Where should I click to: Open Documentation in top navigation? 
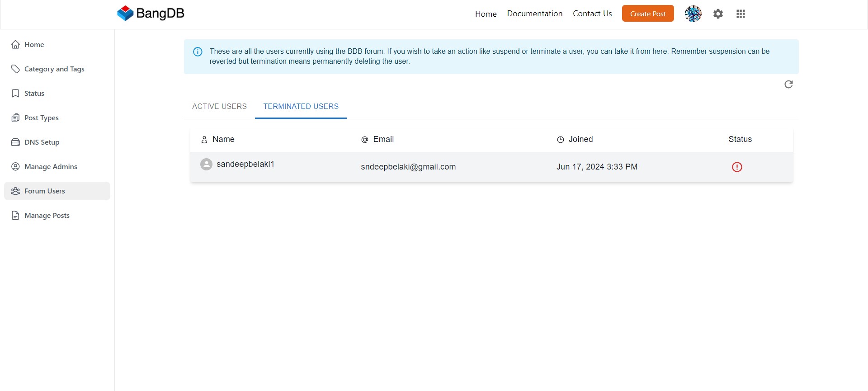coord(534,14)
